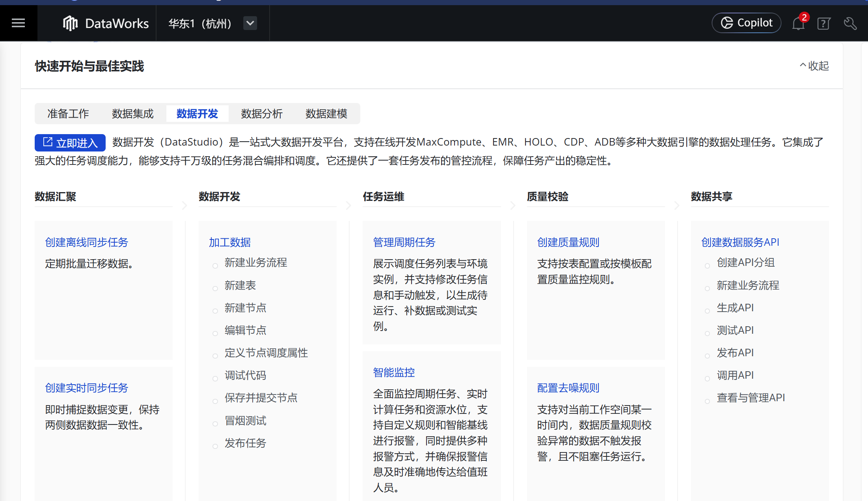868x501 pixels.
Task: Open 创建数据服务API link
Action: tap(740, 242)
